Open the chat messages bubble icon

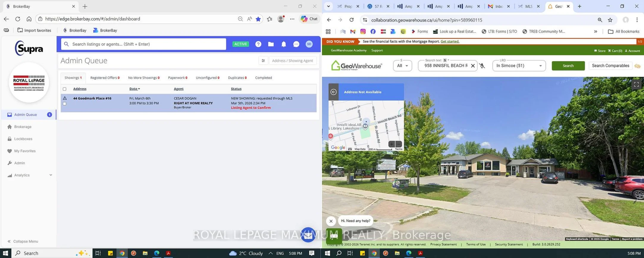point(296,44)
